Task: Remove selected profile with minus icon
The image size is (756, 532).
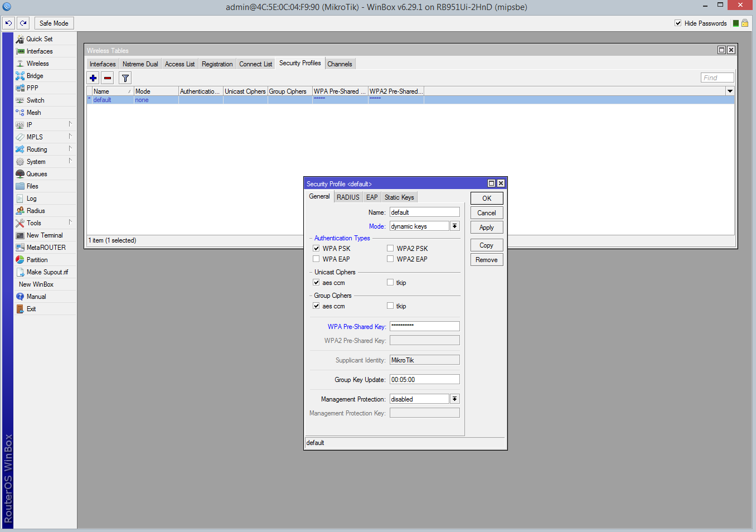Action: pos(108,78)
